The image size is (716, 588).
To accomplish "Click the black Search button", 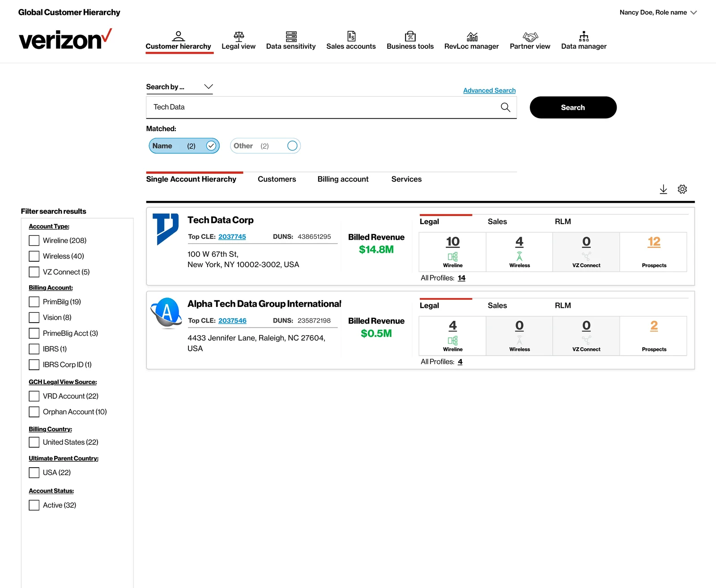I will point(573,107).
